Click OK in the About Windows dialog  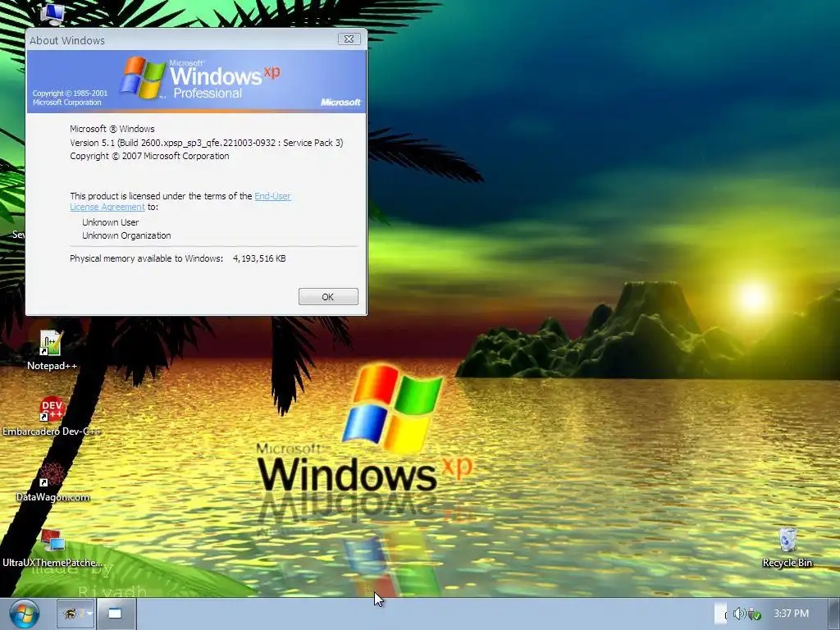point(328,297)
